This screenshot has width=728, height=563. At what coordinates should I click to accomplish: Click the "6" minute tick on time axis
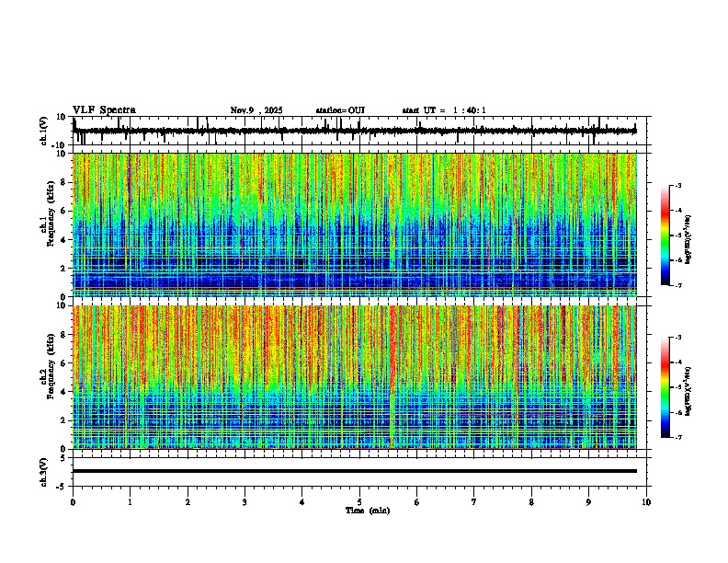417,502
